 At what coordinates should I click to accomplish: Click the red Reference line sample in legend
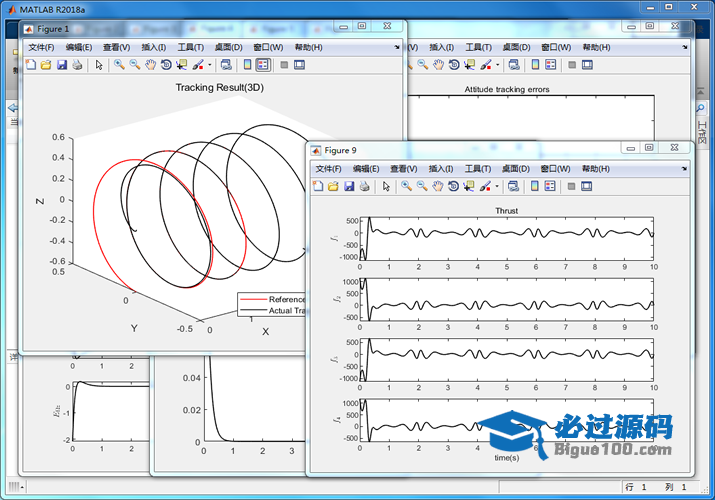click(253, 300)
